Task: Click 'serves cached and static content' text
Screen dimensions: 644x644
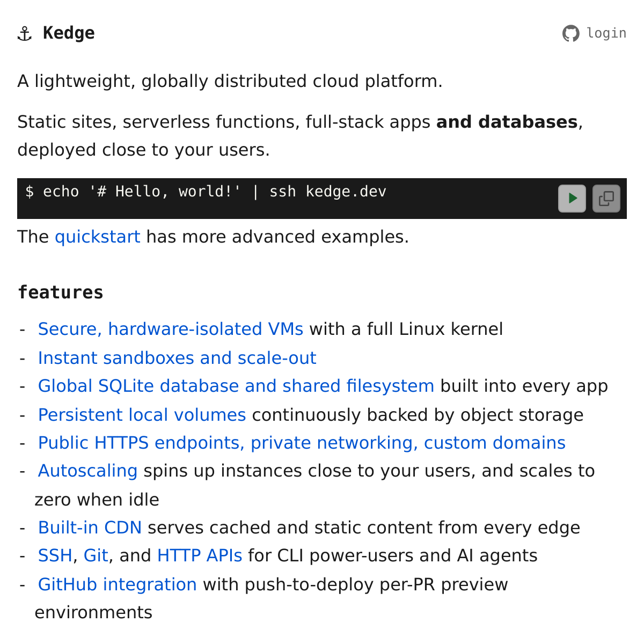Action: tap(290, 528)
